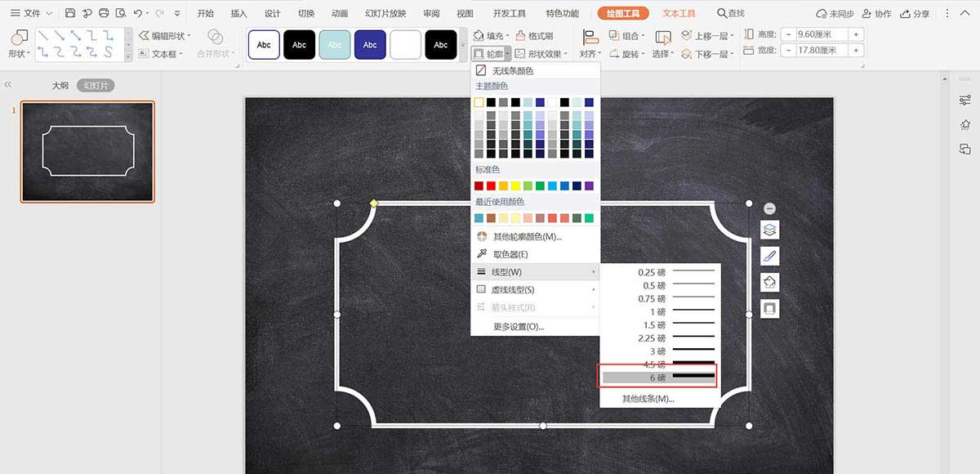Image resolution: width=980 pixels, height=474 pixels.
Task: Click the Save icon in the quick toolbar
Action: pyautogui.click(x=70, y=13)
